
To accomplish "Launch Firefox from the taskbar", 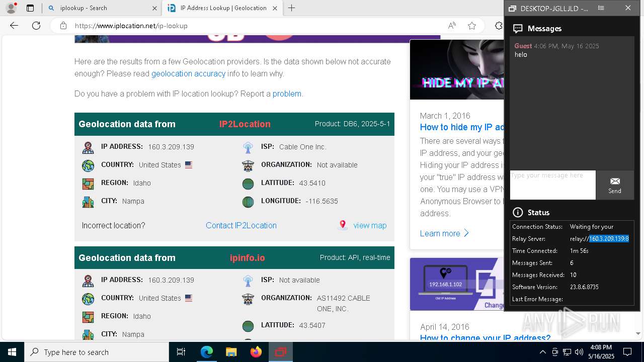I will point(256,352).
